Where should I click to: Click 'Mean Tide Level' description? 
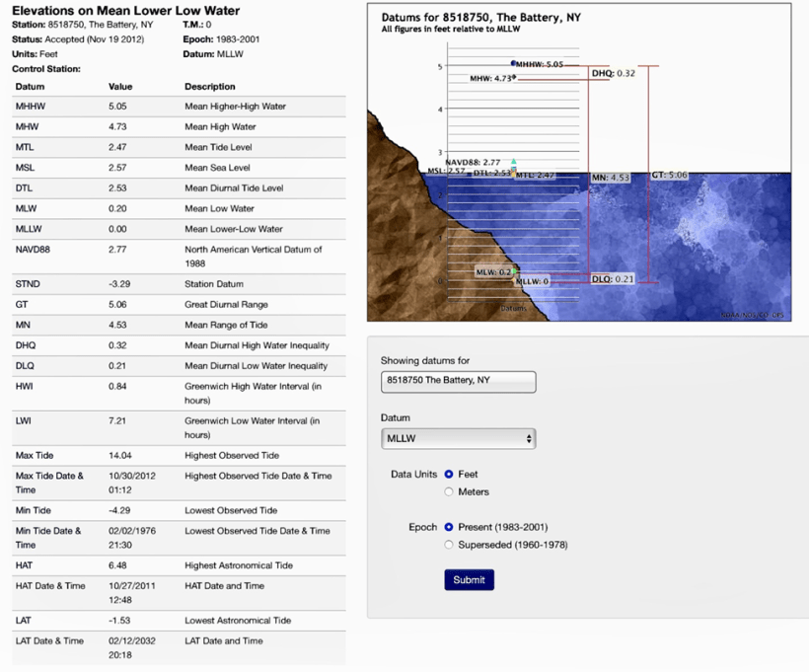coord(218,147)
